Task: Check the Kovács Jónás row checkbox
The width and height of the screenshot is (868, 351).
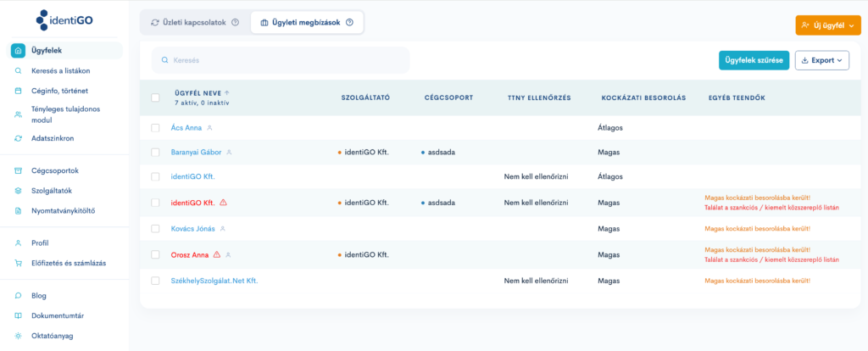Action: click(x=156, y=229)
